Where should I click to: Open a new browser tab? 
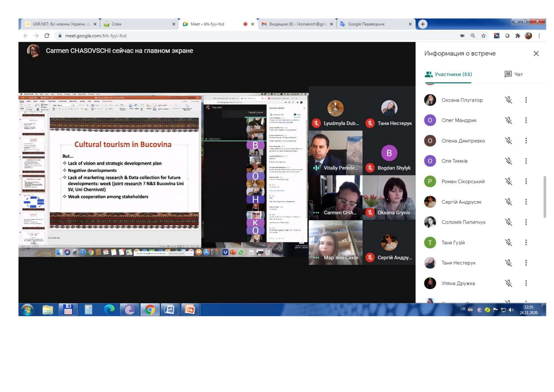pos(423,24)
